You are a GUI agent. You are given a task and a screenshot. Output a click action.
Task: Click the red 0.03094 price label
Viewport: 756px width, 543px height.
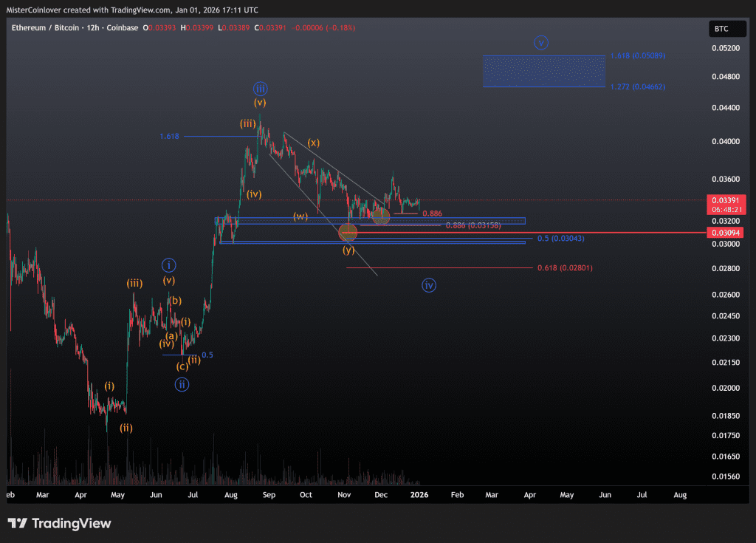[725, 233]
